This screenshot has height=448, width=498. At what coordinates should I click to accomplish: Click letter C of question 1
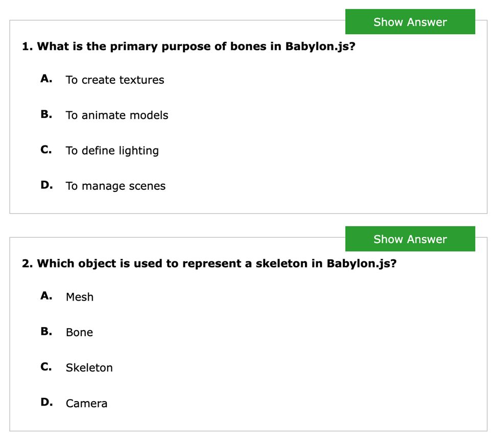pos(46,149)
